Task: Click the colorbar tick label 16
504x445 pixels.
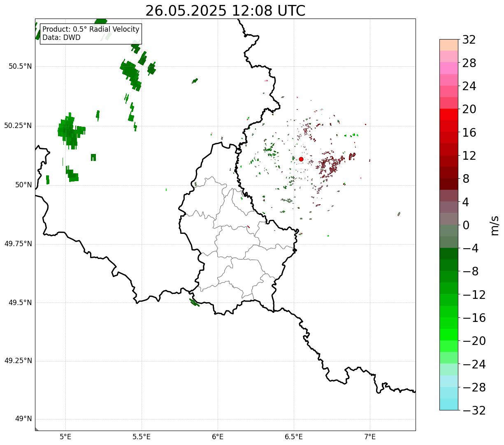Action: click(469, 133)
